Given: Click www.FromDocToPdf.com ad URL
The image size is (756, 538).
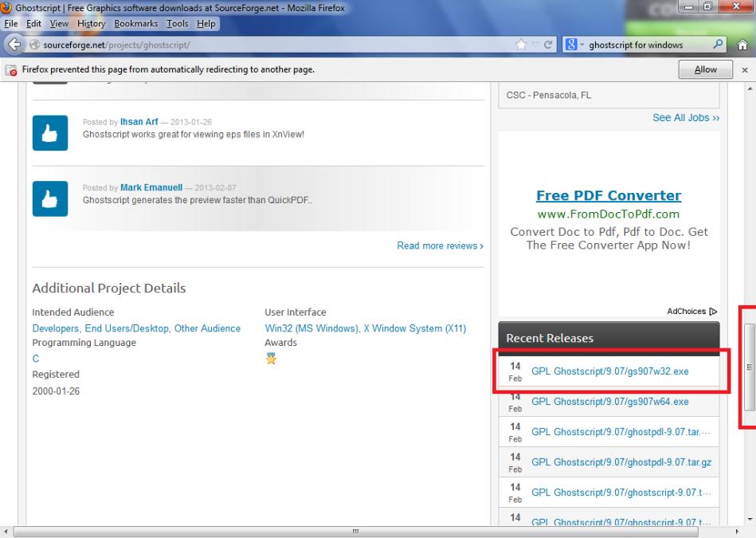Looking at the screenshot, I should point(609,214).
